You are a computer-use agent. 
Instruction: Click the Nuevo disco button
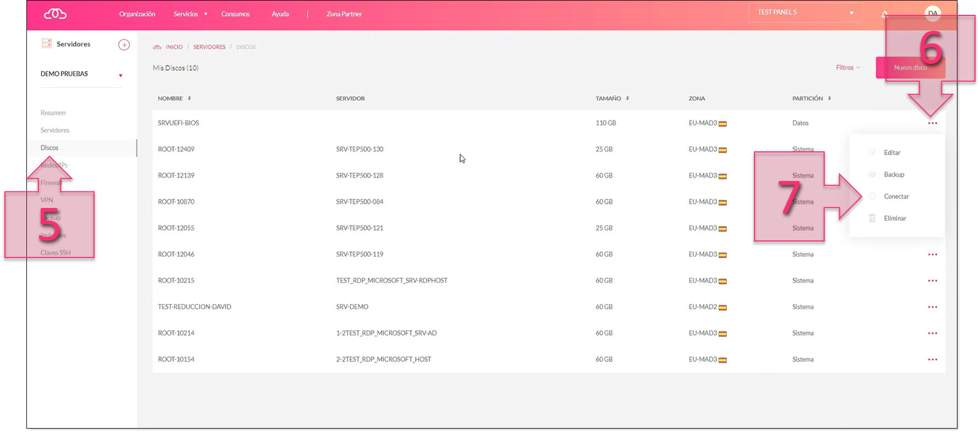tap(910, 68)
